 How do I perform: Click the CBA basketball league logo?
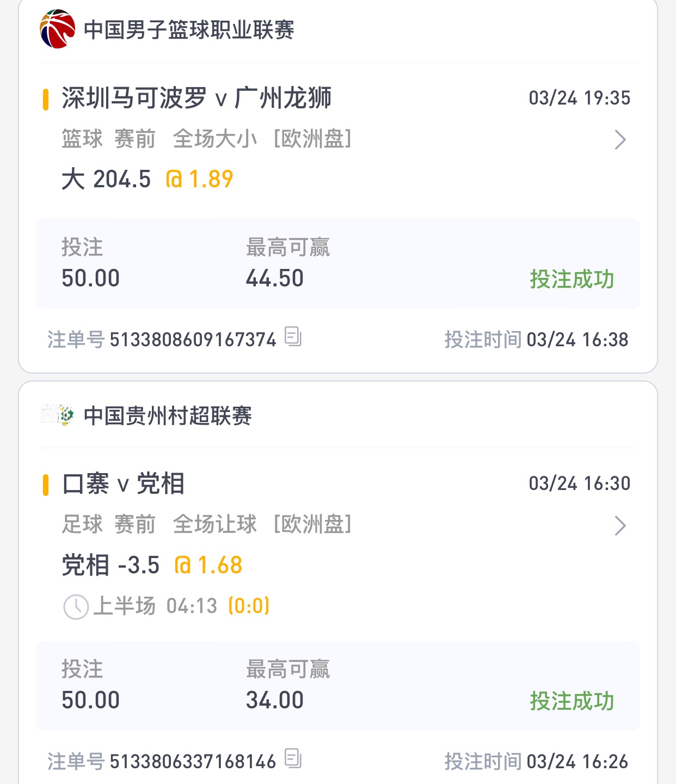click(57, 29)
